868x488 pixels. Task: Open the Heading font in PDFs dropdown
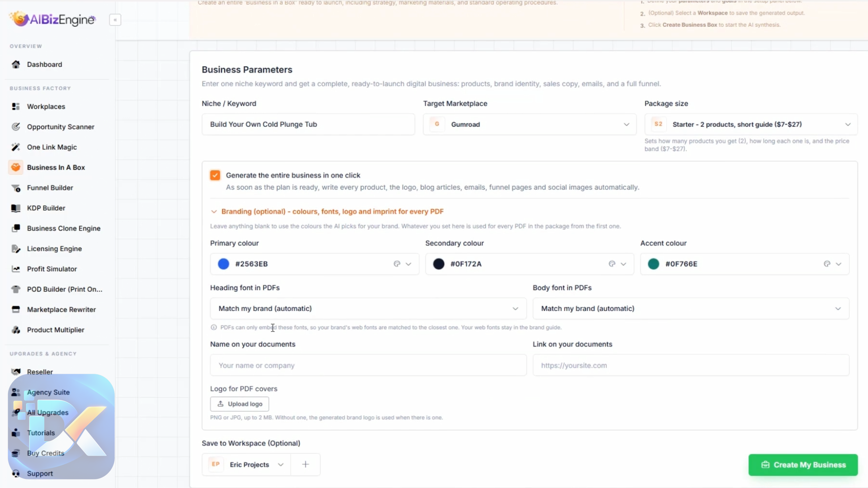pyautogui.click(x=368, y=309)
